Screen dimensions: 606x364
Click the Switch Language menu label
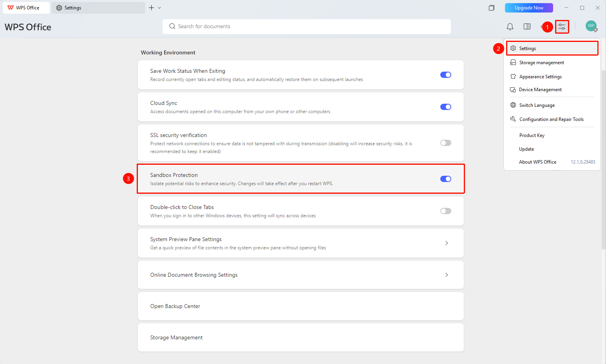[537, 105]
